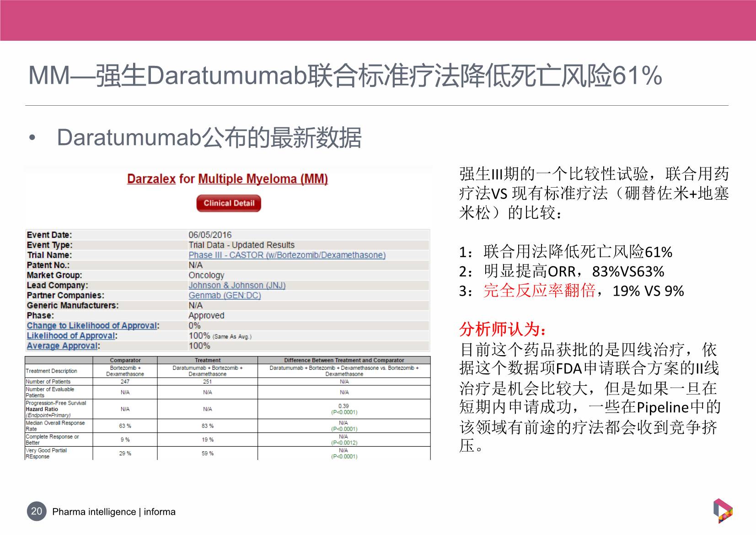This screenshot has width=756, height=535.
Task: Open the Darzalex link in the heading
Action: click(151, 179)
